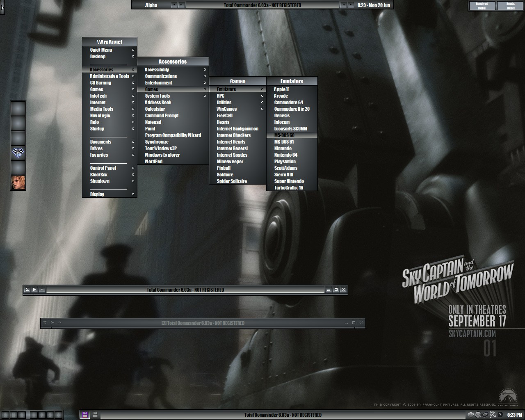Click the arrow tab at top-left screen corner
The image size is (525, 420).
point(2,7)
